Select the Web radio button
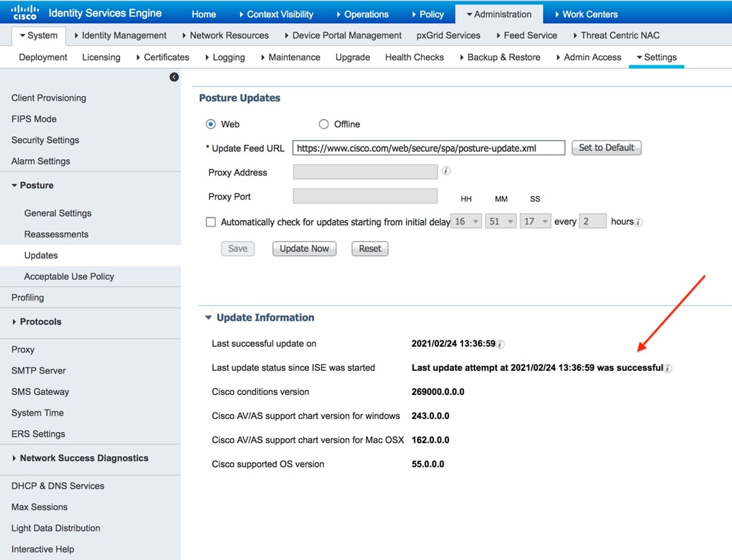 211,124
